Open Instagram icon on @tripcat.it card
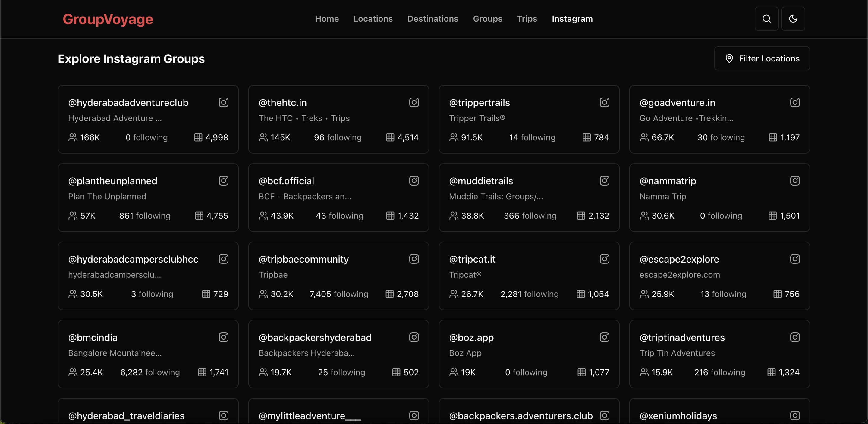 pos(604,259)
